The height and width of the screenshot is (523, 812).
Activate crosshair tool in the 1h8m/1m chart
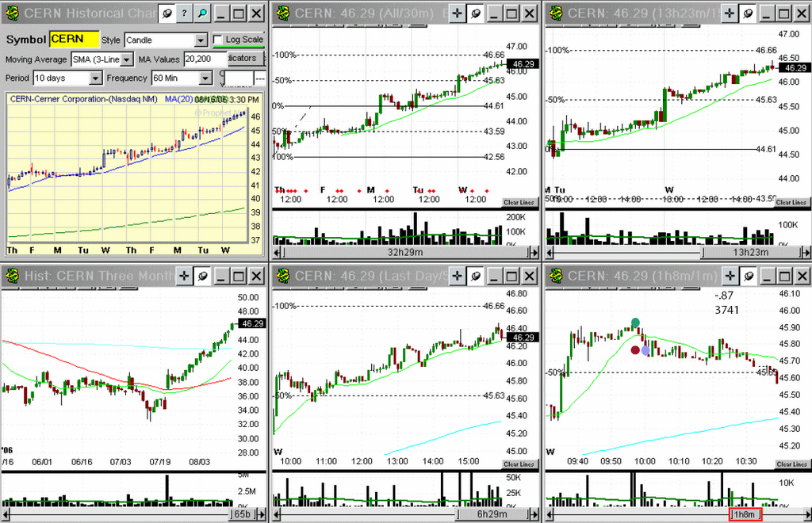(x=730, y=277)
